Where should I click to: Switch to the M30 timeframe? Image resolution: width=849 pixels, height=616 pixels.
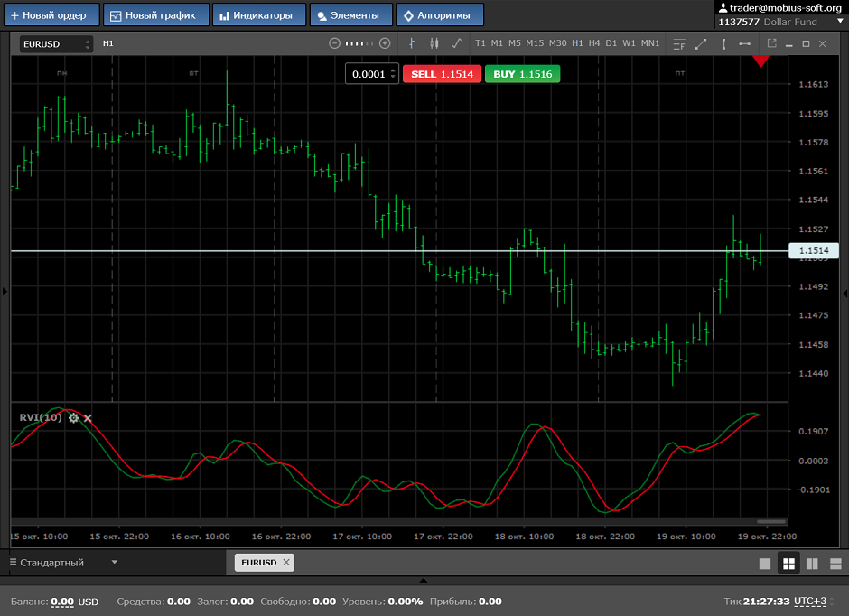pyautogui.click(x=557, y=43)
